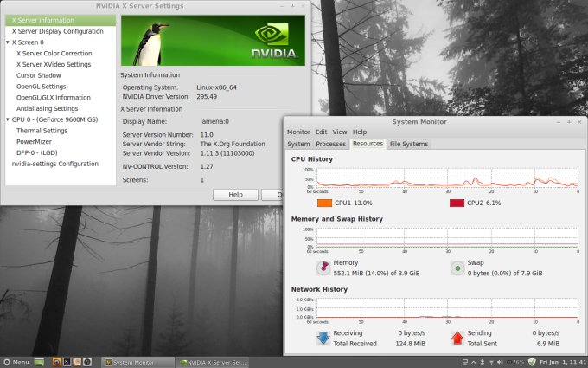Click the vendor string The X.Org Foundation
Screen dimensions: 588x368
coord(233,144)
